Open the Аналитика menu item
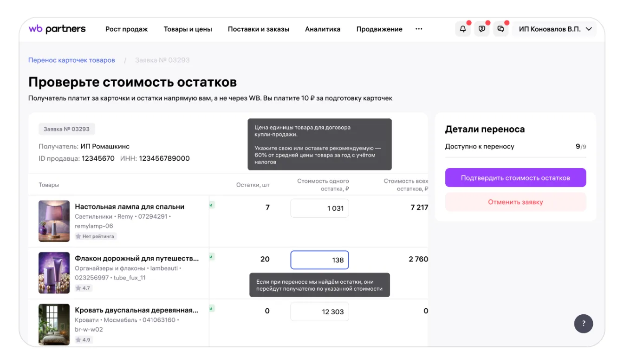The image size is (624, 364). pos(323,29)
